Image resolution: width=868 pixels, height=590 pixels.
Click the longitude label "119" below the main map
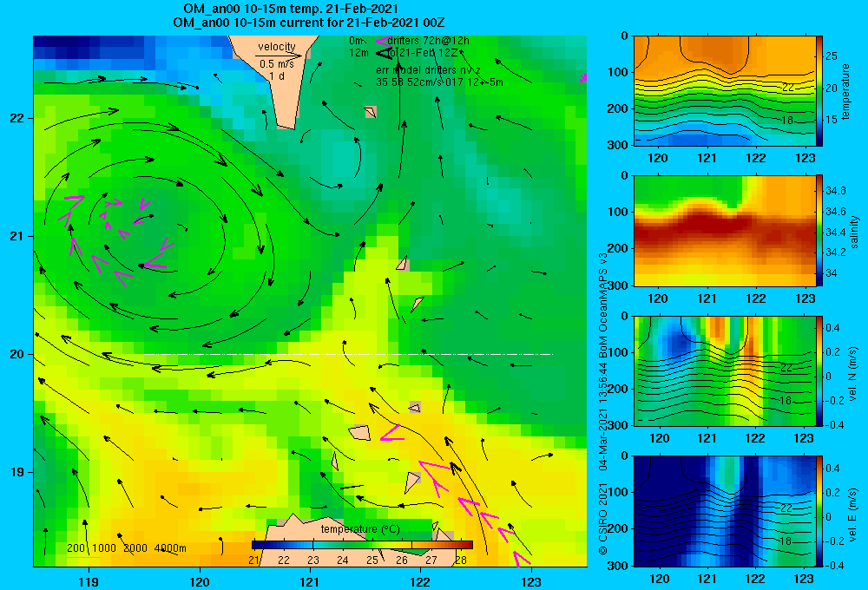(x=89, y=581)
